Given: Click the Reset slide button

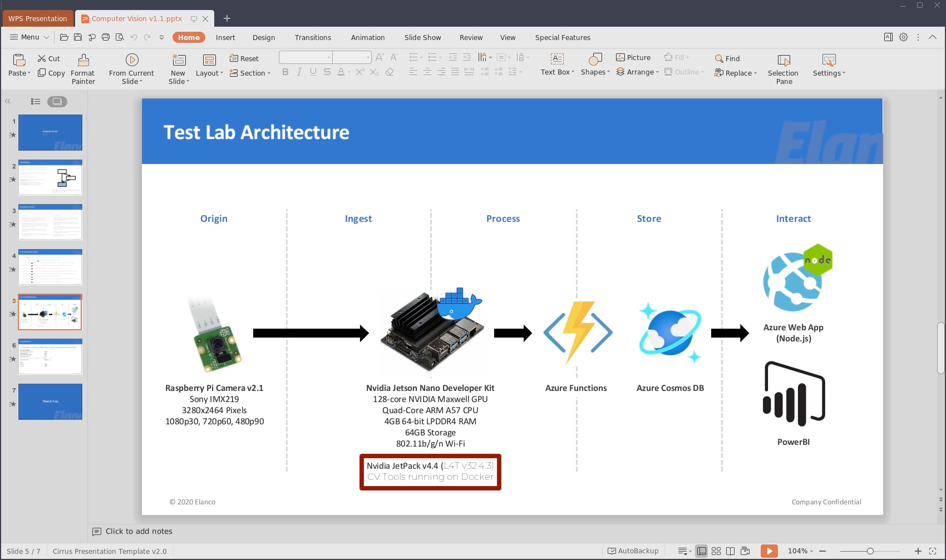Looking at the screenshot, I should (244, 58).
